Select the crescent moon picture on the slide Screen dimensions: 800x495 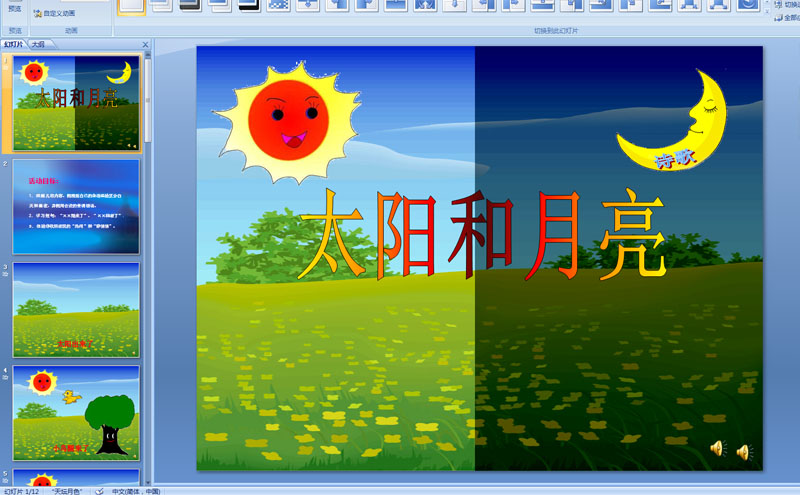(672, 120)
